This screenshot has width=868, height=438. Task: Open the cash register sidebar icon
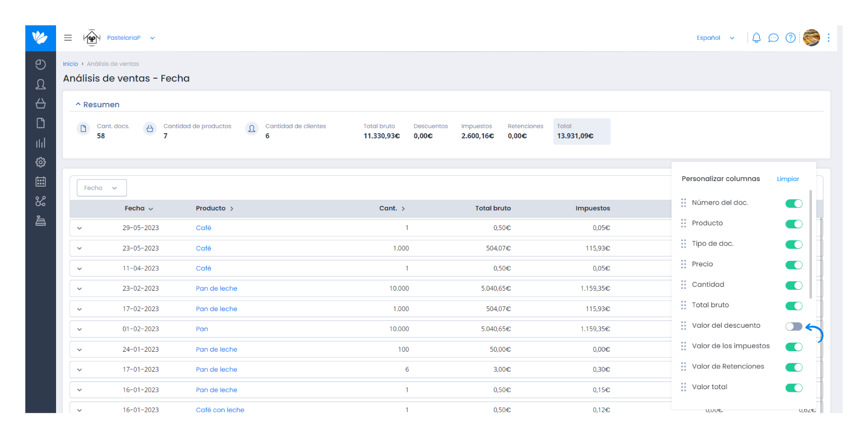[41, 221]
